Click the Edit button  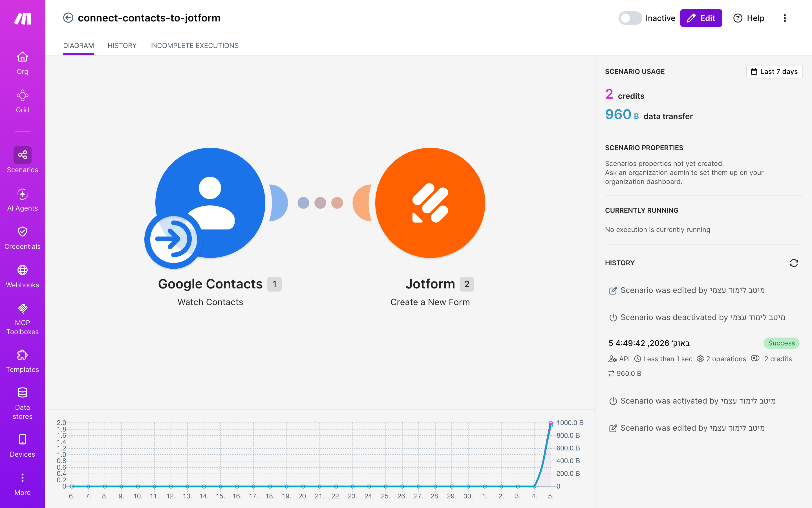point(701,18)
